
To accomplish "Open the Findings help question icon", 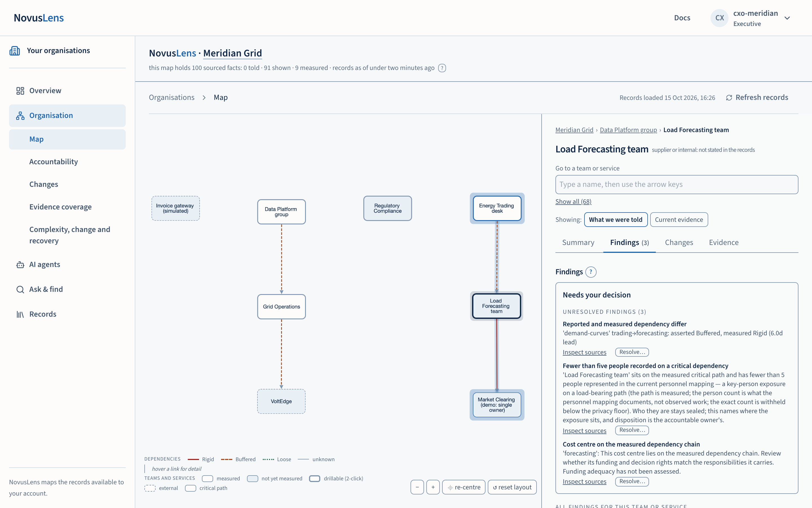I will pyautogui.click(x=591, y=272).
